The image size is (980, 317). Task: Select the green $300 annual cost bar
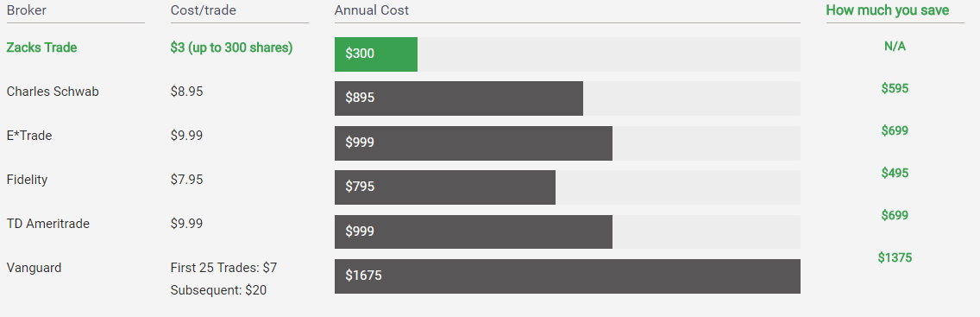375,54
